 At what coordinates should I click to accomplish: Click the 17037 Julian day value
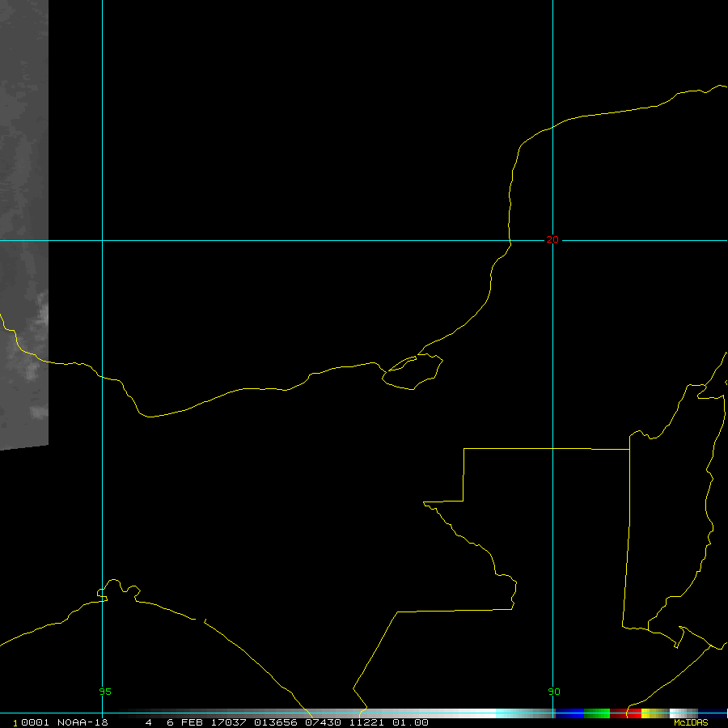click(x=228, y=722)
